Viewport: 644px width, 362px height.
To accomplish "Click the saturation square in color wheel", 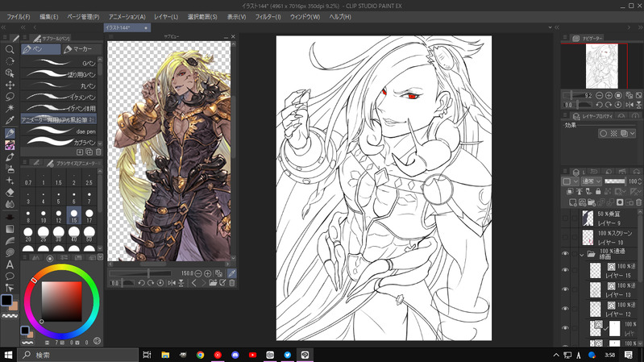I will [61, 302].
